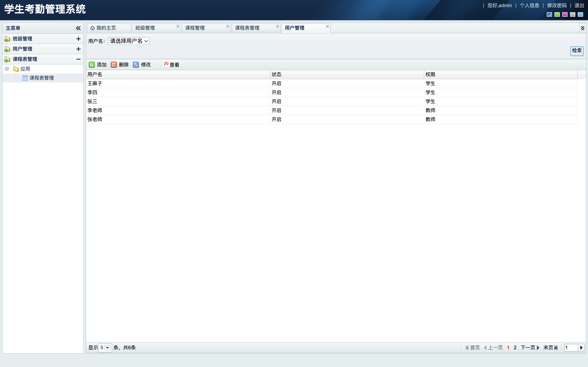Click the red Delete (删除) icon
Screen dimensions: 588x367
click(x=114, y=65)
